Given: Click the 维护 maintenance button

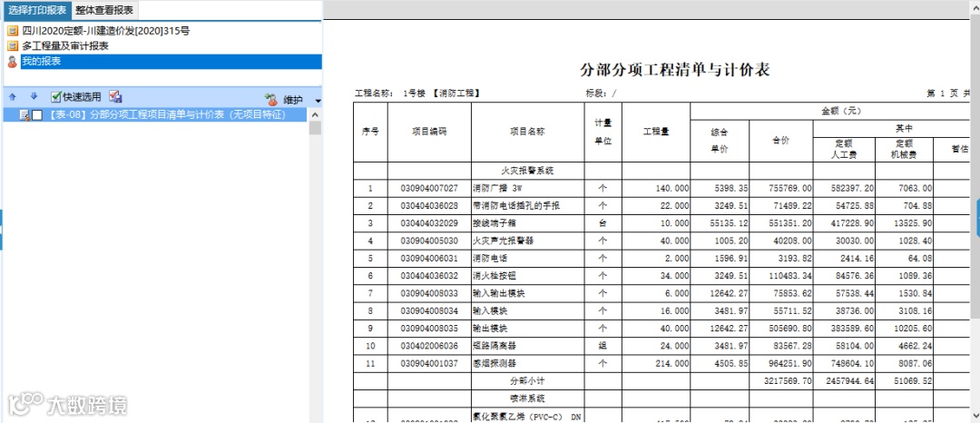Looking at the screenshot, I should pyautogui.click(x=293, y=100).
